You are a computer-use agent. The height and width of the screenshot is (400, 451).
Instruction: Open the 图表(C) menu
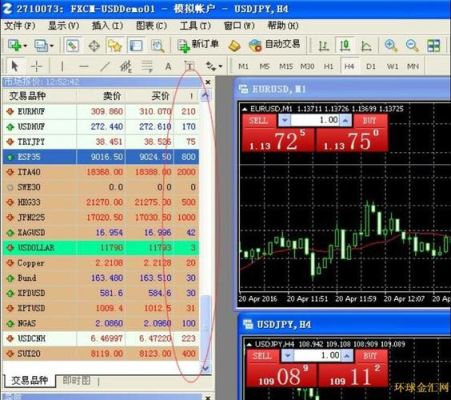(151, 25)
